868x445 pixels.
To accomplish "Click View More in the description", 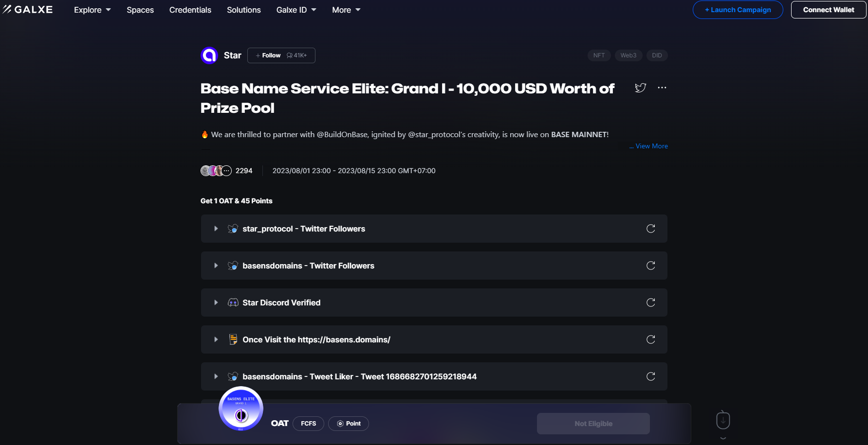I will click(x=651, y=146).
